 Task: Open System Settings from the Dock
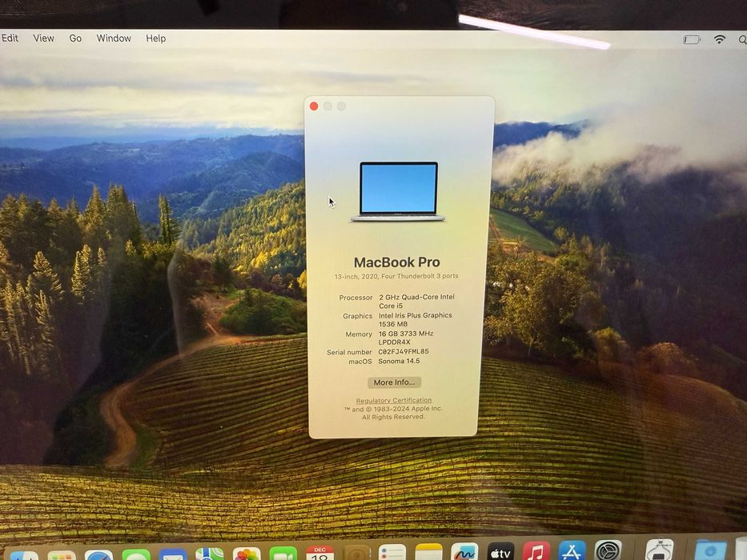point(608,550)
